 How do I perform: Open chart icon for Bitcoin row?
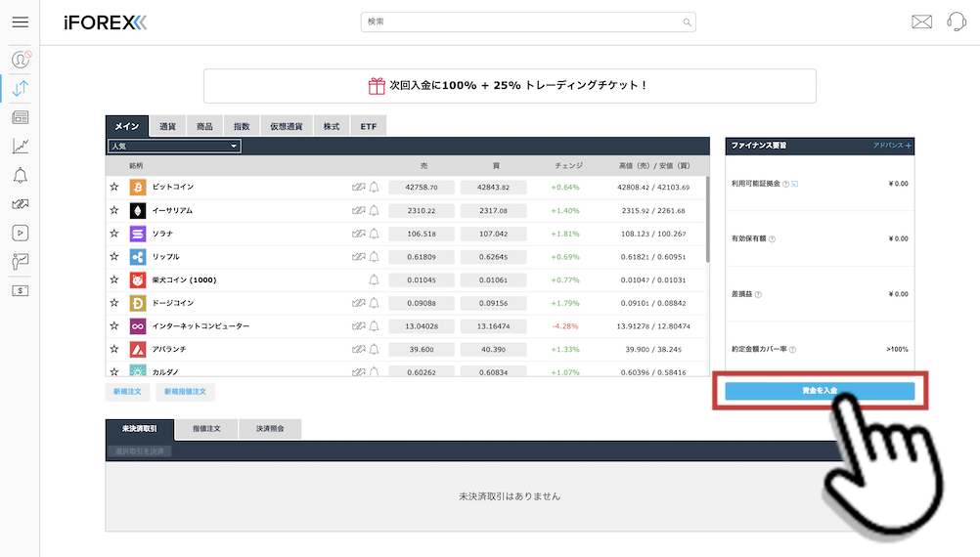click(358, 187)
